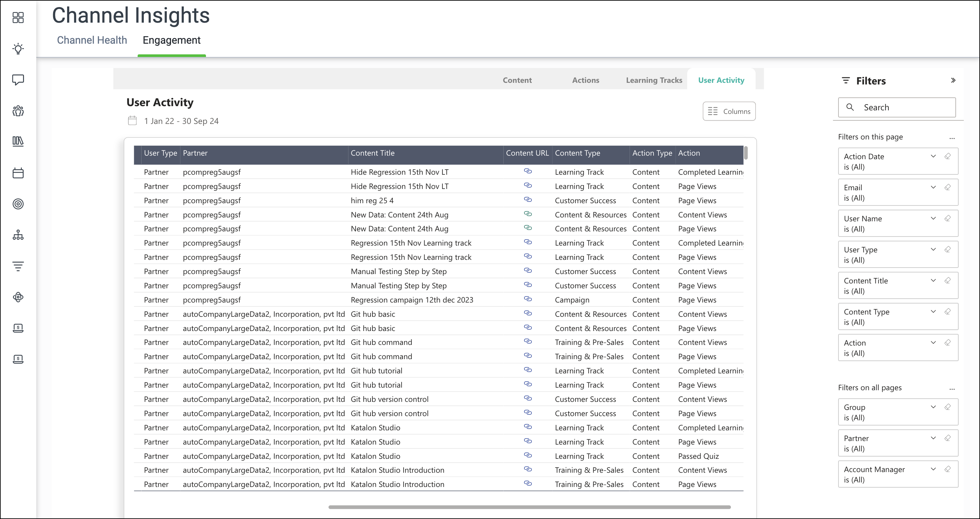980x519 pixels.
Task: Open the dashboard grid icon in sidebar
Action: tap(18, 17)
